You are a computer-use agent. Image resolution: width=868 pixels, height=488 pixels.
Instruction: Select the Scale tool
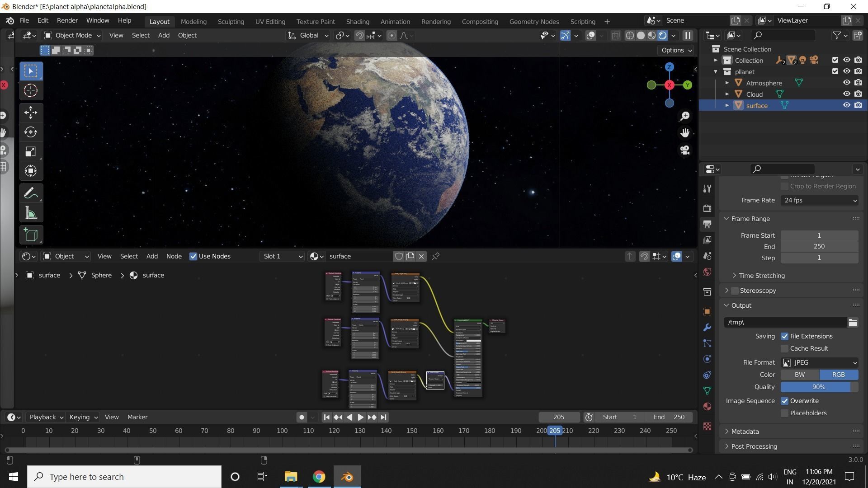[31, 151]
